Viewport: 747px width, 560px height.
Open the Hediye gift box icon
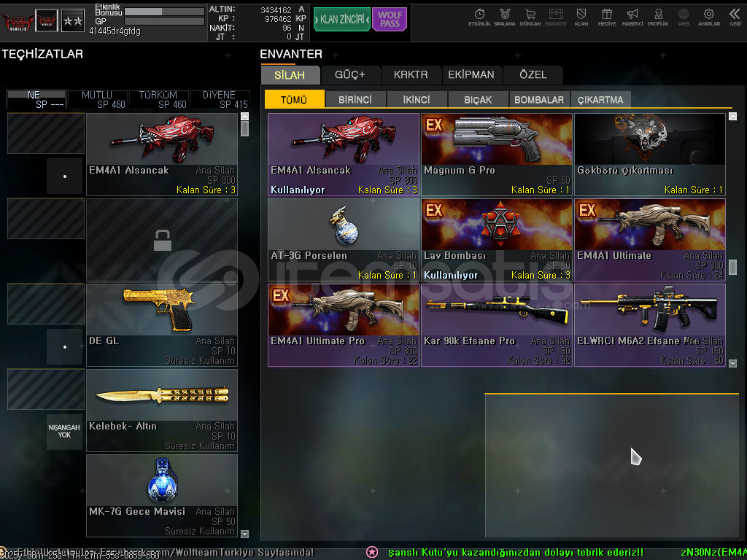[x=606, y=17]
